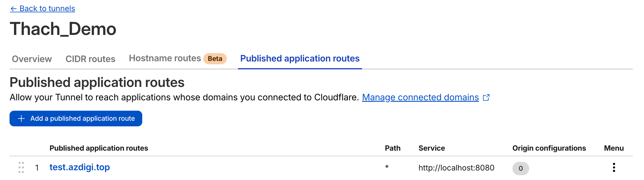Add a published application route
Viewport: 644px width, 180px height.
(76, 119)
